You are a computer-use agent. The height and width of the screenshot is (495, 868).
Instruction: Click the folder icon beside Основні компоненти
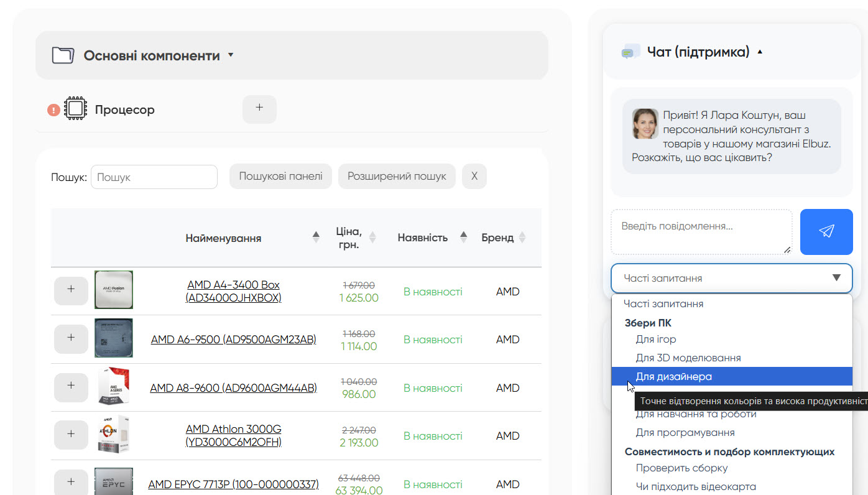63,55
